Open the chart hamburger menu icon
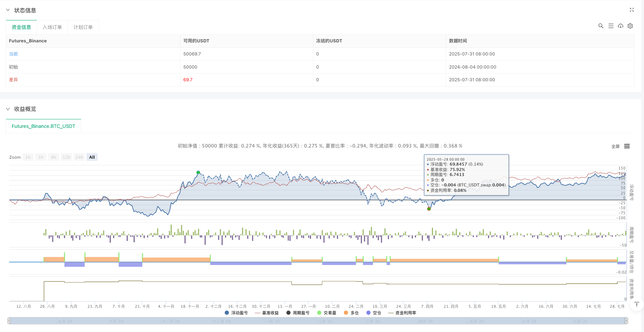This screenshot has width=644, height=332. click(x=627, y=146)
